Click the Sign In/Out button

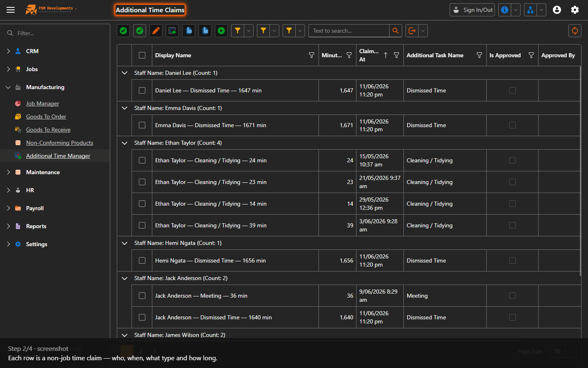point(472,10)
